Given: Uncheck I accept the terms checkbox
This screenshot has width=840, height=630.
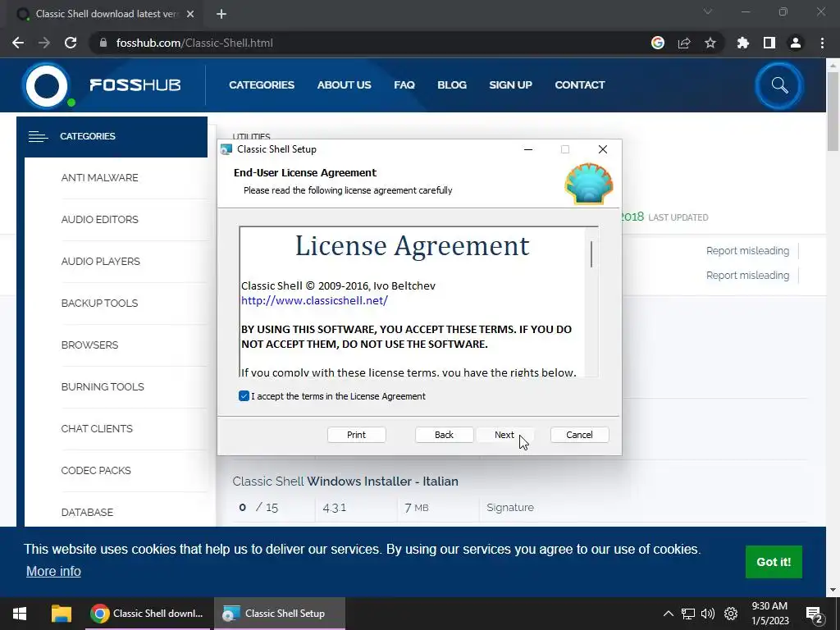Looking at the screenshot, I should coord(244,396).
